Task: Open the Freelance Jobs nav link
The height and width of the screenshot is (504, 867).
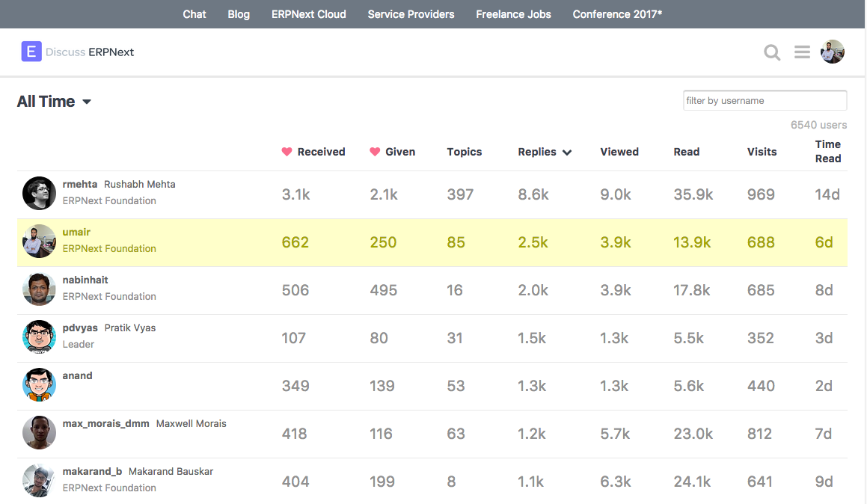Action: point(513,14)
